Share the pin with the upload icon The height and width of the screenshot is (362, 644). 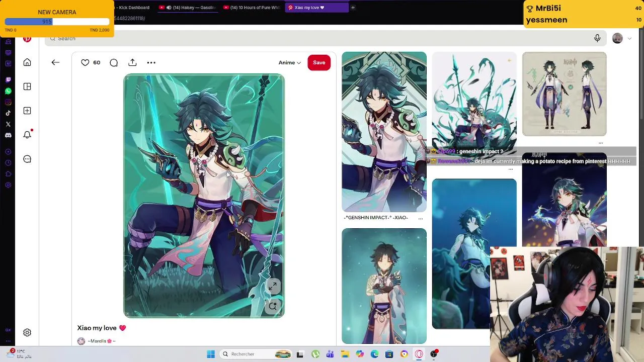tap(132, 62)
